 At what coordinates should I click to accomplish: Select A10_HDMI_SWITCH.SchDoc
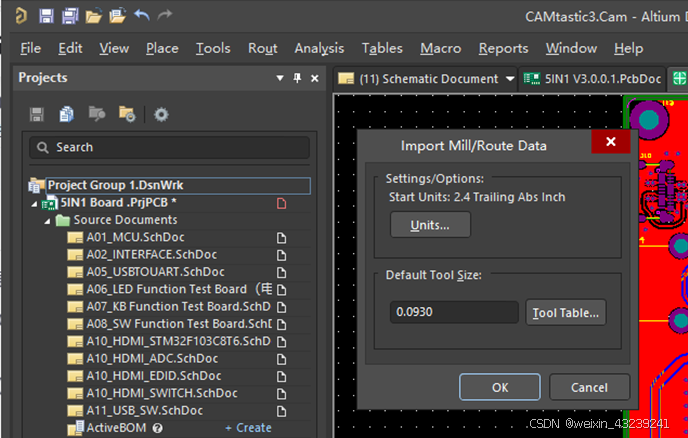point(162,393)
